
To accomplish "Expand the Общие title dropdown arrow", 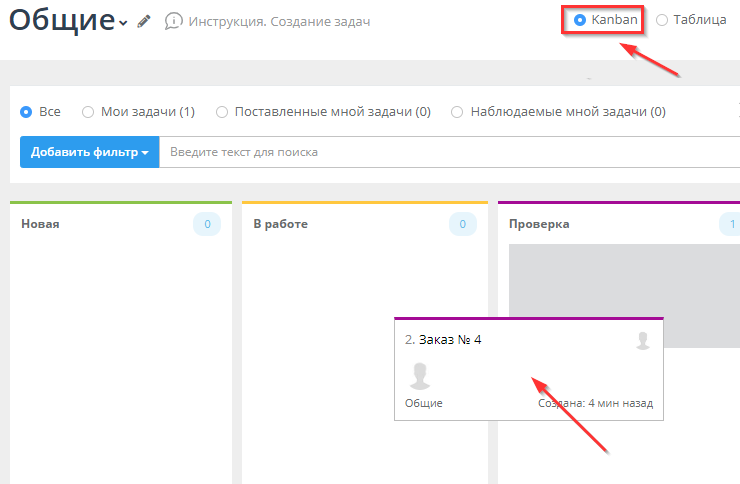I will pyautogui.click(x=123, y=23).
